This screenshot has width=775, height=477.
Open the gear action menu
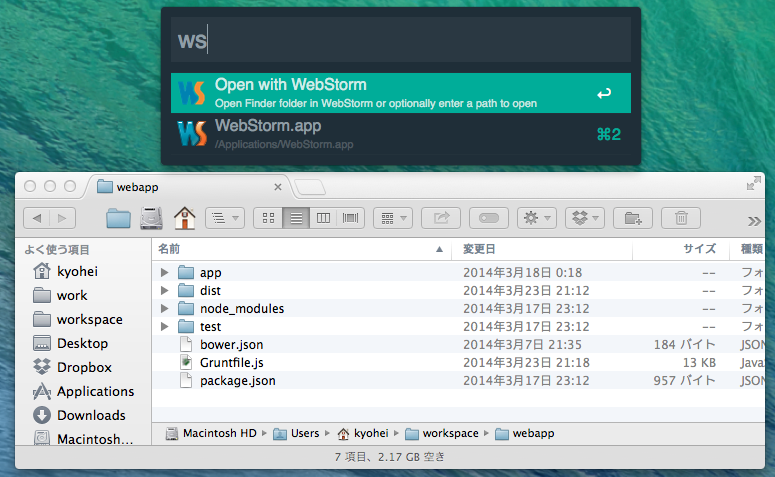click(537, 218)
